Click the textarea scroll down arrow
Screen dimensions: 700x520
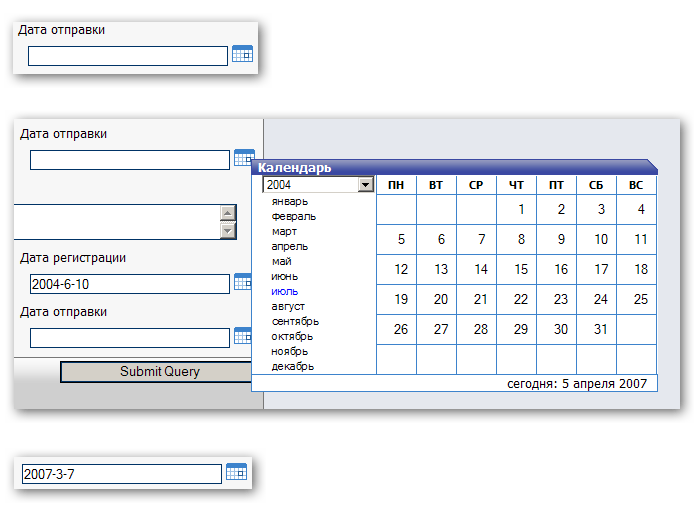(x=228, y=230)
